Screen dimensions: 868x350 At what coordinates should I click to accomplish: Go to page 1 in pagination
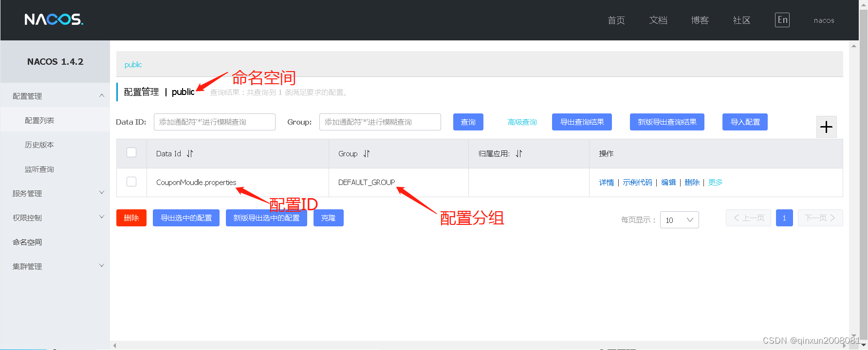coord(784,218)
